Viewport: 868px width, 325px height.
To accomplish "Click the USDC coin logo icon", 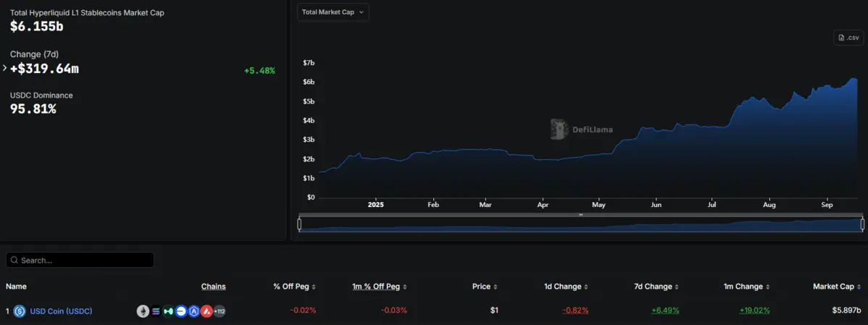I will 20,311.
